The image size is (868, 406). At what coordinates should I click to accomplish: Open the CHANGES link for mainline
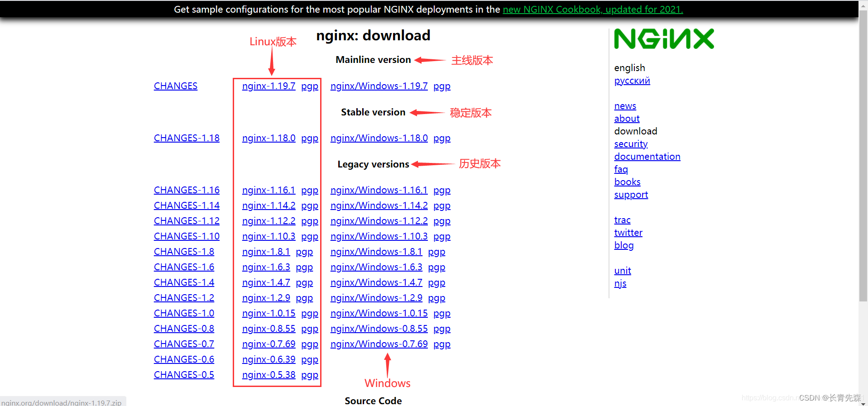[x=176, y=86]
